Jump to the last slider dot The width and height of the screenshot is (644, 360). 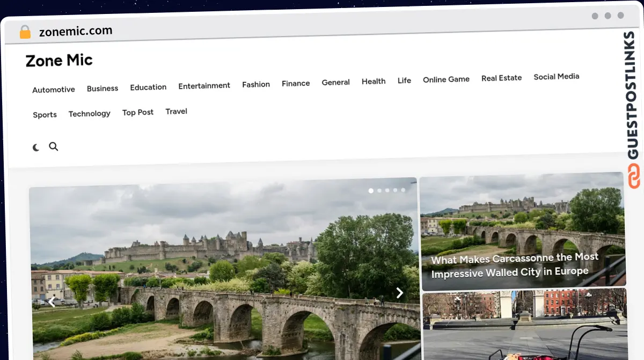point(403,190)
